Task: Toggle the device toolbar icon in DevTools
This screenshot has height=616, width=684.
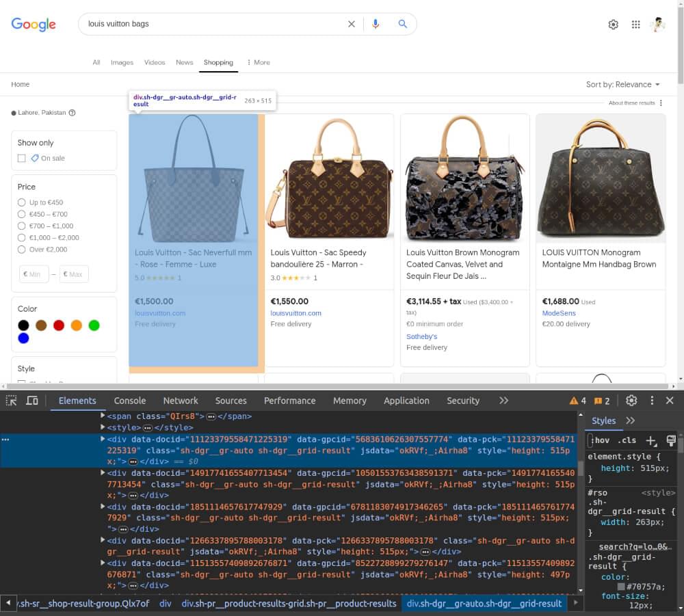Action: tap(31, 401)
